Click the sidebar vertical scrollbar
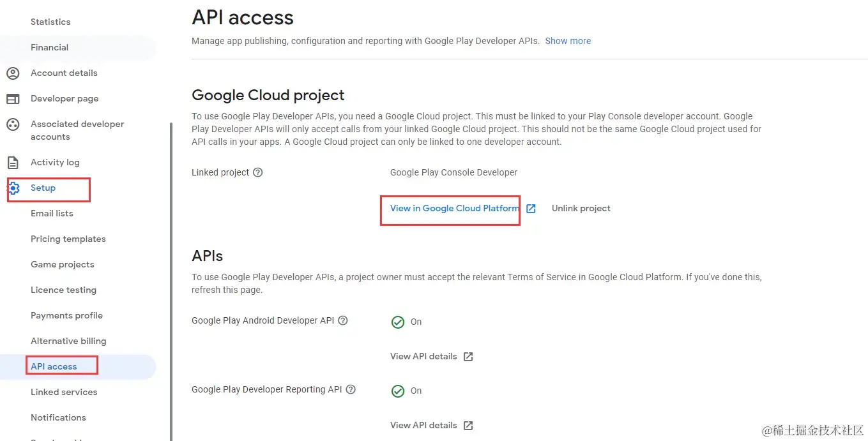This screenshot has height=441, width=868. 171,281
